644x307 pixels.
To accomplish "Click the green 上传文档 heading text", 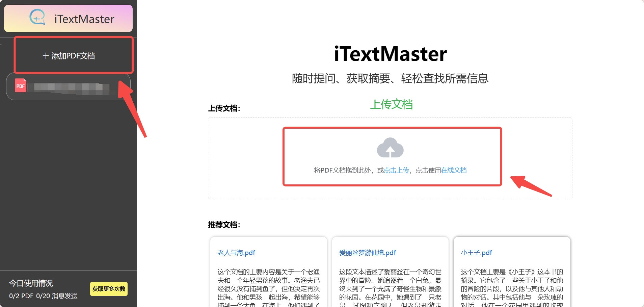I will 392,104.
